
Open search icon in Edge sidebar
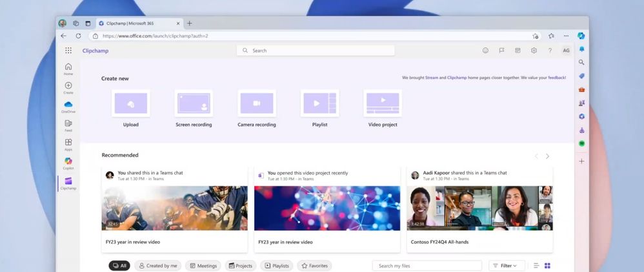tap(581, 63)
